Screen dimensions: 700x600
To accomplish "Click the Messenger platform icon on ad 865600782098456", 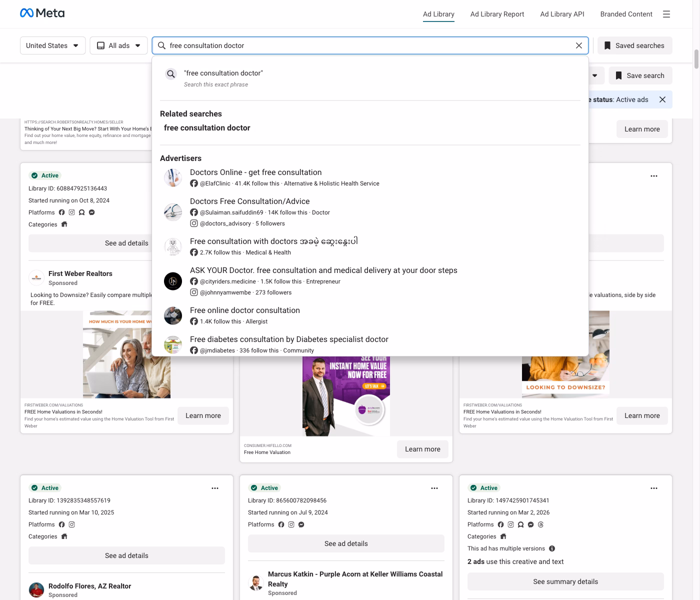I will click(x=301, y=524).
